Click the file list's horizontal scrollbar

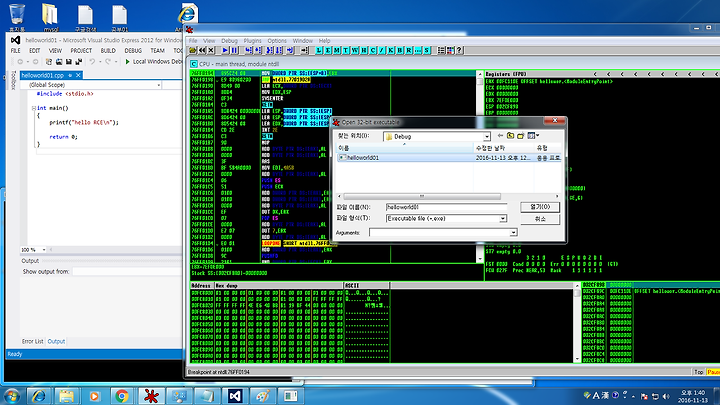(422, 196)
